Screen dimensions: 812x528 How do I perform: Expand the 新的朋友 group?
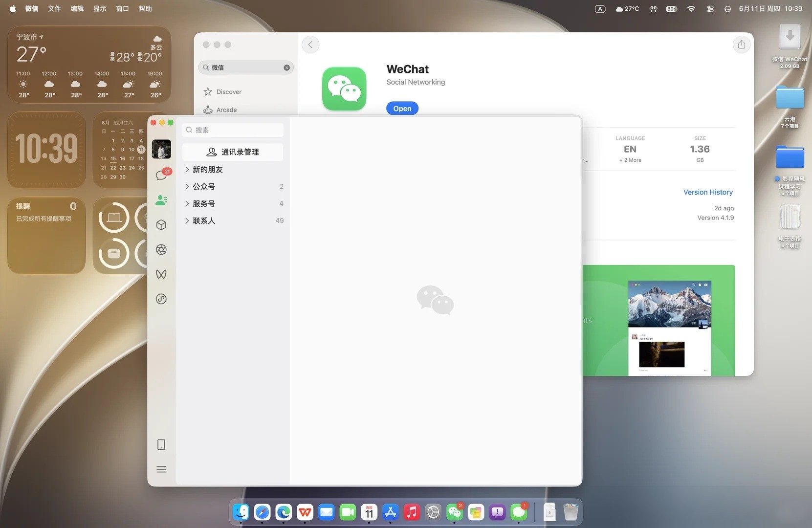(233, 169)
